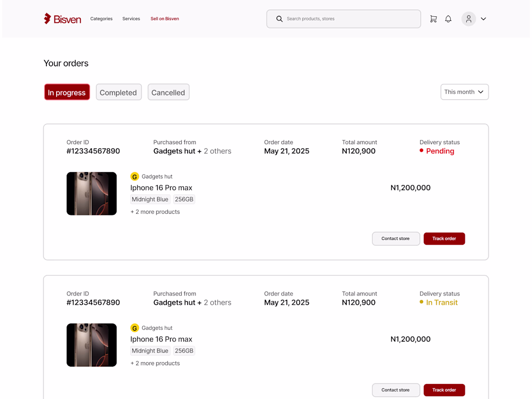This screenshot has width=532, height=399.
Task: Click Midnight Blue tag in Pending order
Action: (x=150, y=199)
